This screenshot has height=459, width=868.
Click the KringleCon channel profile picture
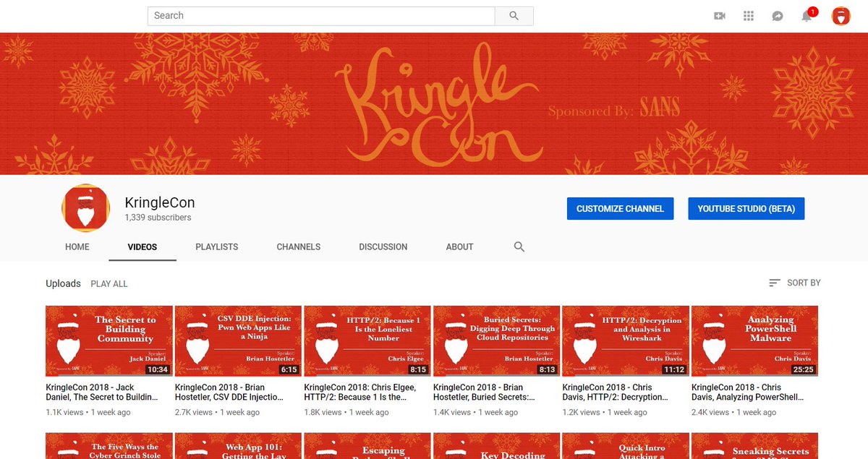pyautogui.click(x=85, y=208)
